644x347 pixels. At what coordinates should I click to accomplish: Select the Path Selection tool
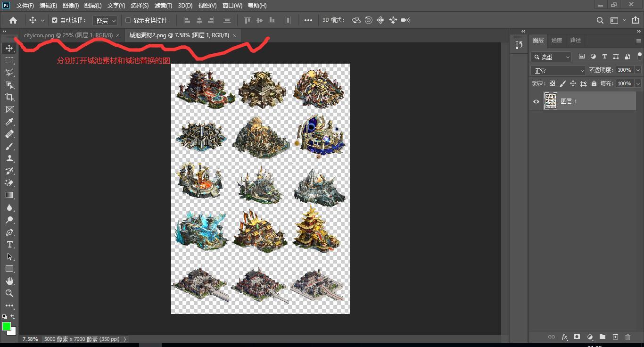tap(9, 256)
